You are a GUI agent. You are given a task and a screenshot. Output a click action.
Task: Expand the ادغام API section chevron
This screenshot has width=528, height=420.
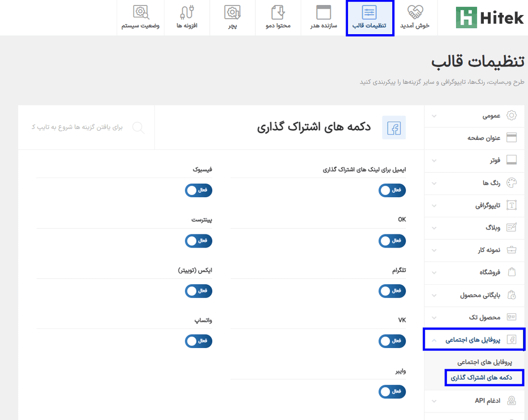(x=434, y=401)
